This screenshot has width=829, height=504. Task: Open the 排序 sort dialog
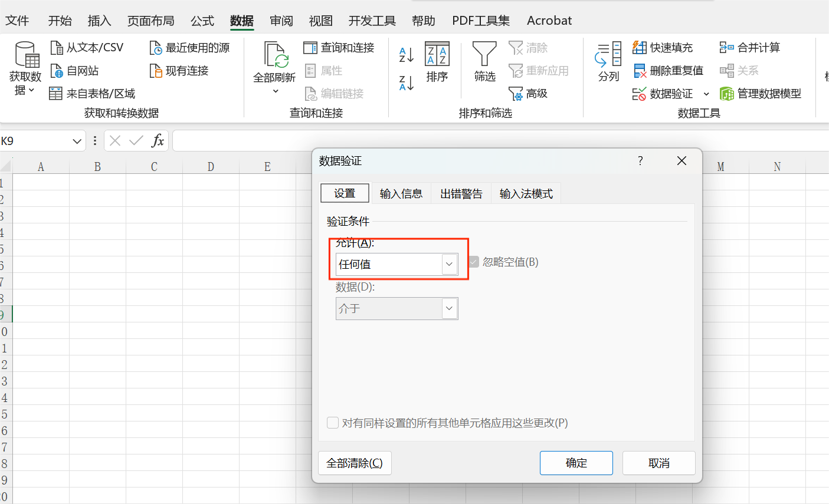pos(437,62)
